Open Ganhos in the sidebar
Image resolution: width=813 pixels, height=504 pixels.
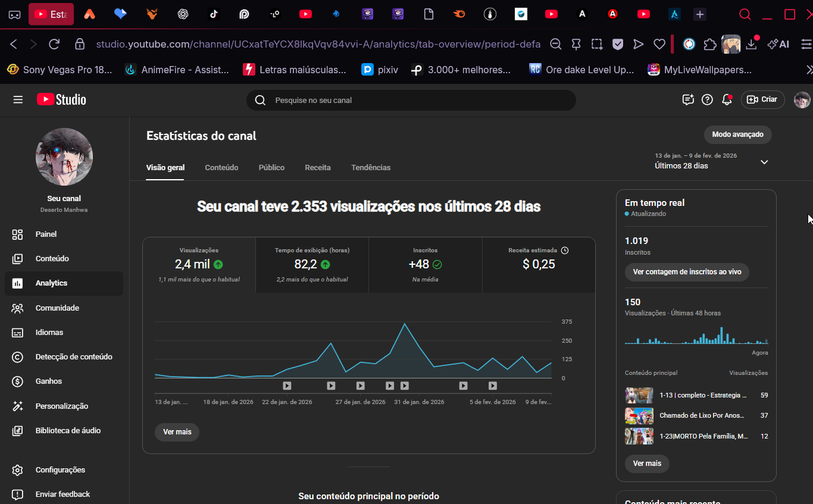48,381
